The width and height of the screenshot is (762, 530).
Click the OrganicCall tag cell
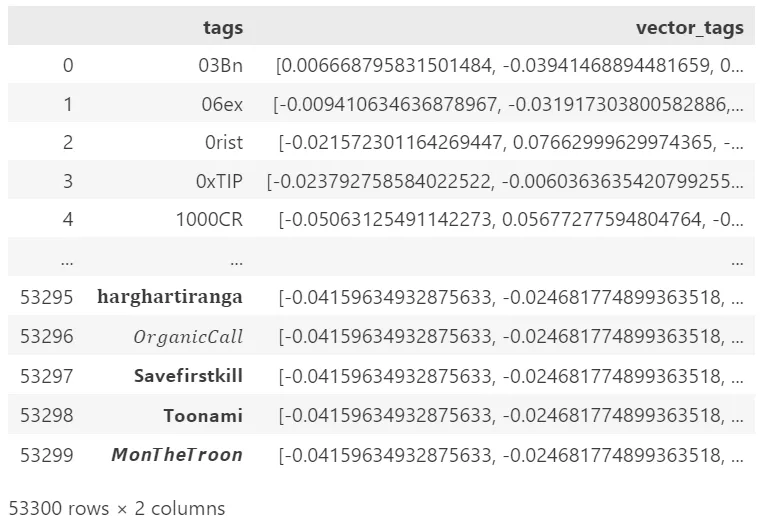188,336
